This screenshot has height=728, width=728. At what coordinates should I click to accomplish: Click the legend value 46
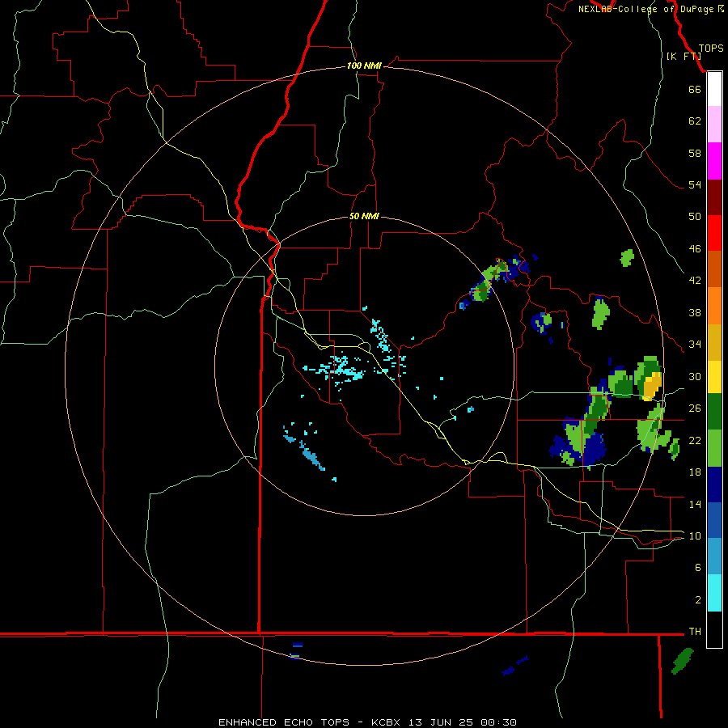(695, 249)
